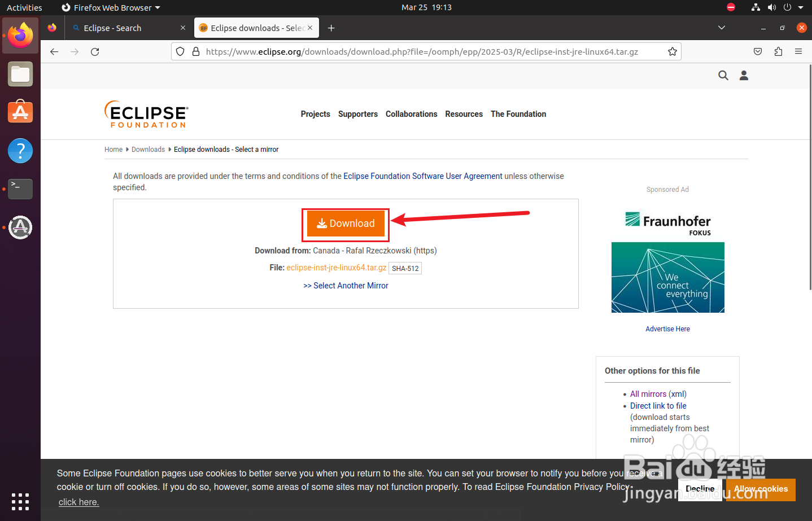Expand the list all tabs chevron
Screen dimensions: 812x521
tap(721, 28)
